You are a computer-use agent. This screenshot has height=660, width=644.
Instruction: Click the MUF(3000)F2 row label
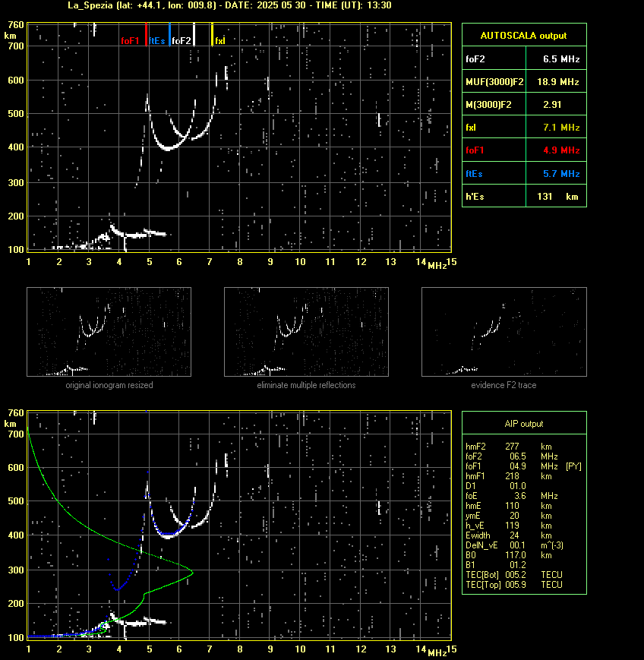click(494, 82)
